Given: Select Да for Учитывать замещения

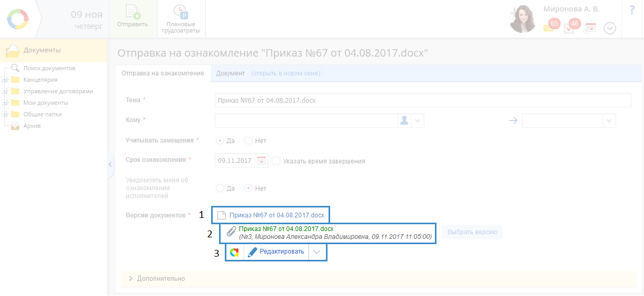Looking at the screenshot, I should click(x=221, y=140).
